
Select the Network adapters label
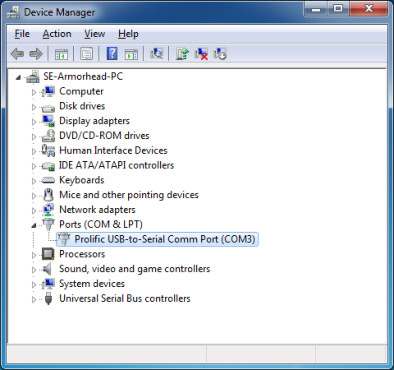pos(97,209)
